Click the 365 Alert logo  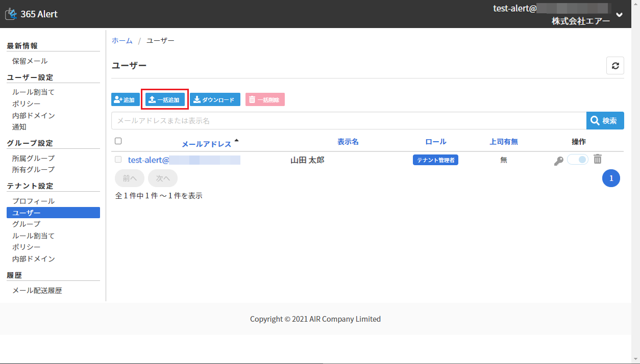[x=32, y=14]
